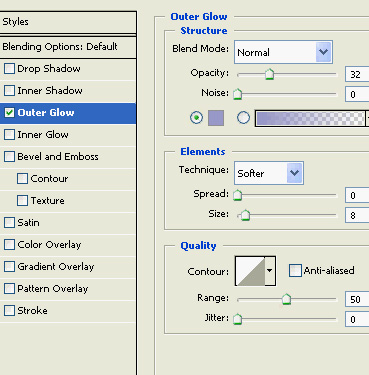The width and height of the screenshot is (369, 375).
Task: Enable the Texture sub-option checkbox
Action: pos(22,200)
